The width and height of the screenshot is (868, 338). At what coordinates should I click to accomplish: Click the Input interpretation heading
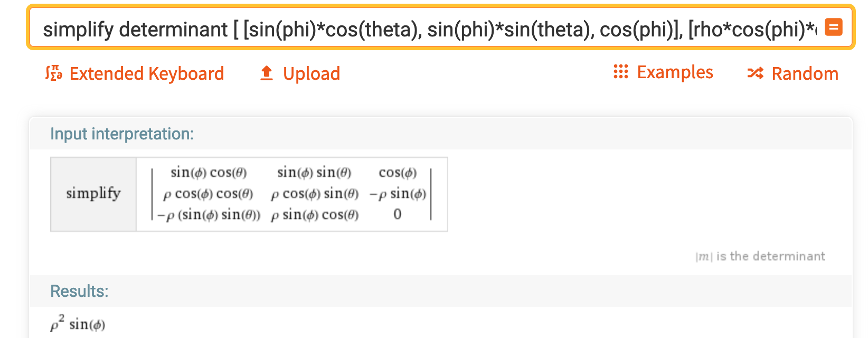122,134
